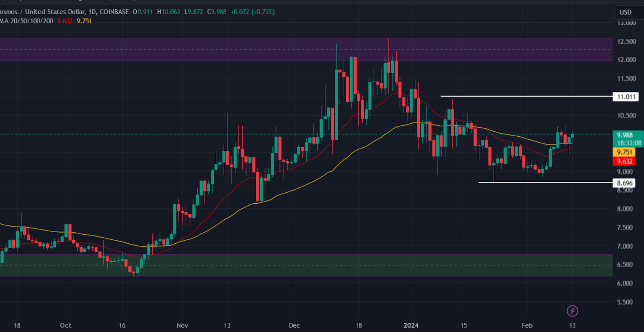The width and height of the screenshot is (644, 332).
Task: Click the red 9.632 value in MA legend
Action: click(x=65, y=21)
